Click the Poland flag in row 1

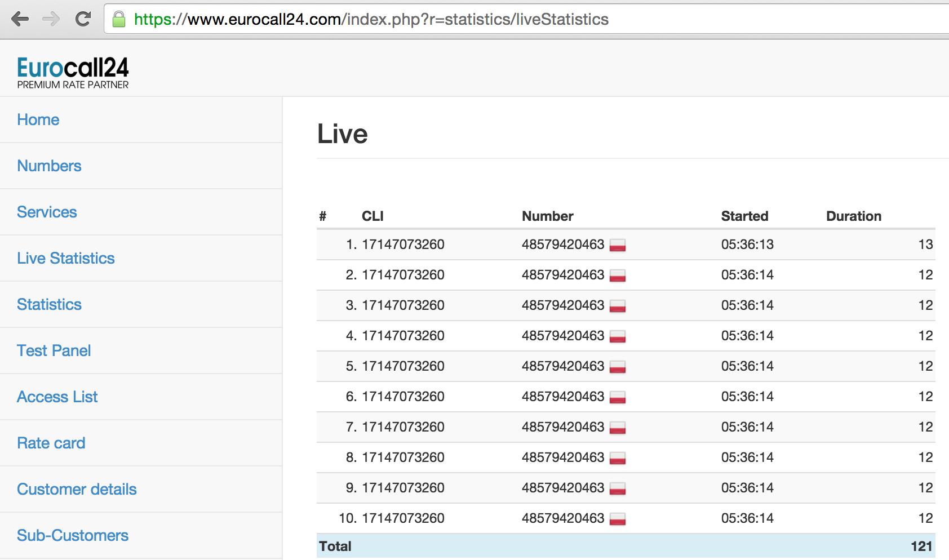point(618,245)
